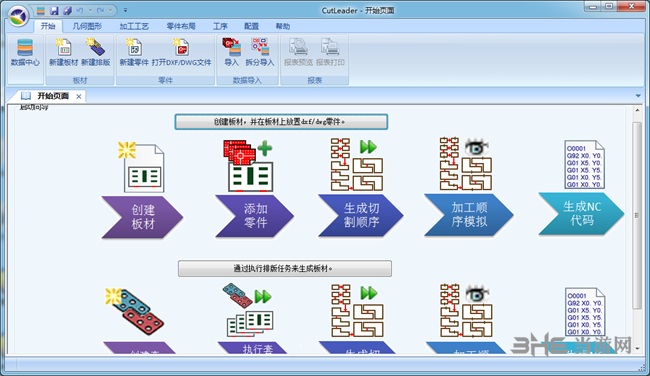Click the add parts icon above 添加零件

tap(249, 165)
